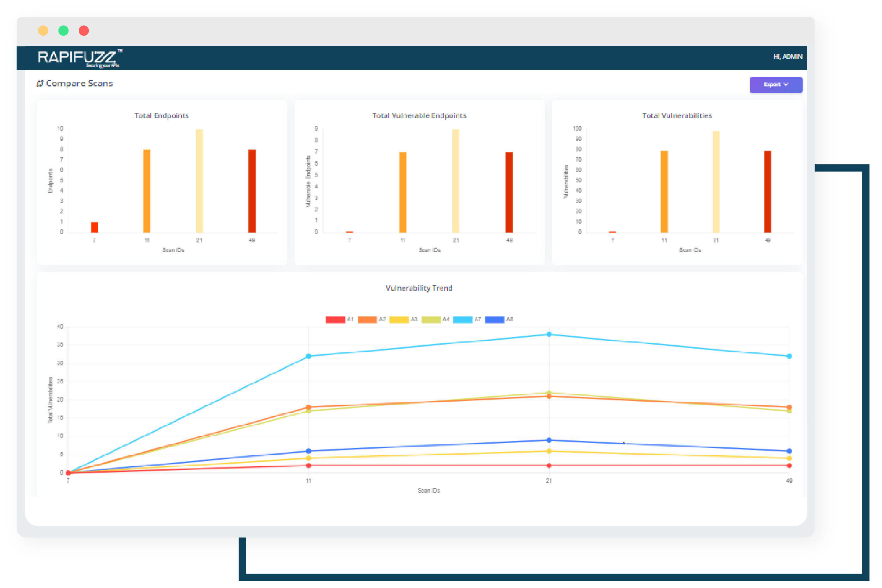Viewport: 882px width, 588px height.
Task: Click A8 data point at scan 21
Action: (x=549, y=440)
